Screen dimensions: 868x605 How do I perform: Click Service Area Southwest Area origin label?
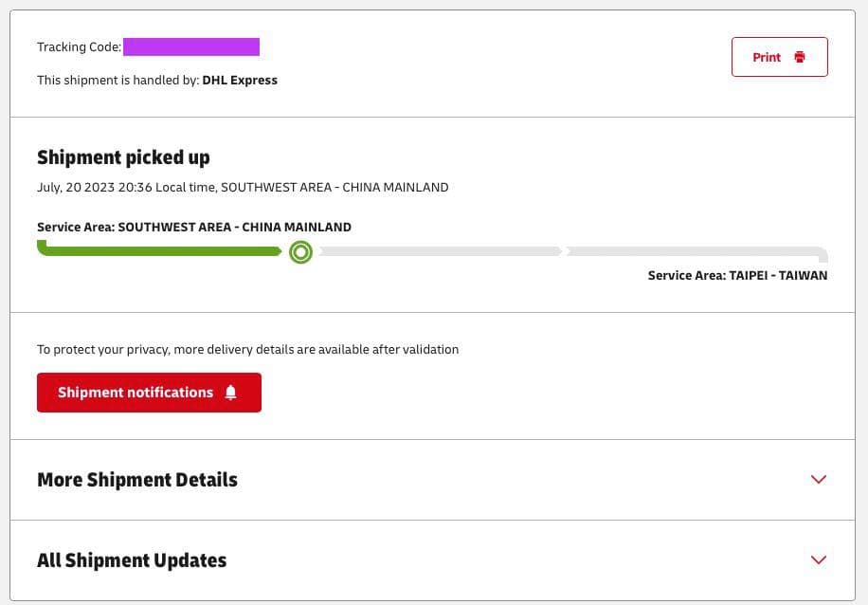(194, 228)
